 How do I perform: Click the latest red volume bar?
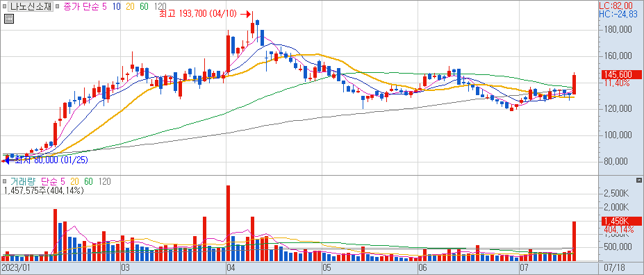tap(574, 242)
